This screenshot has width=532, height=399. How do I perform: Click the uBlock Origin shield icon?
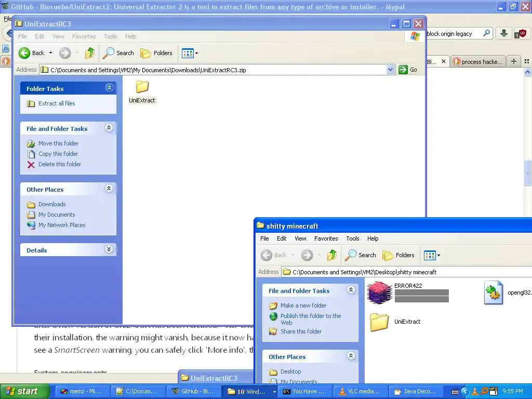[521, 33]
